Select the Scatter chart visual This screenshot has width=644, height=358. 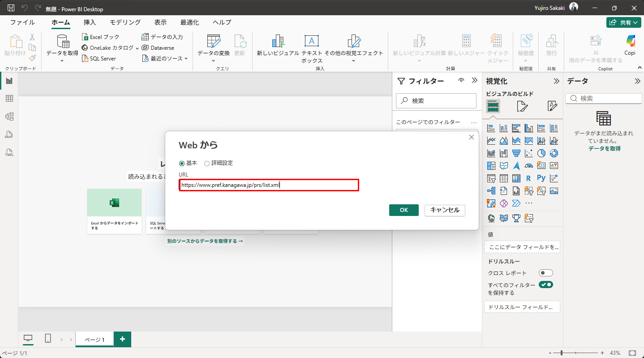pyautogui.click(x=528, y=153)
